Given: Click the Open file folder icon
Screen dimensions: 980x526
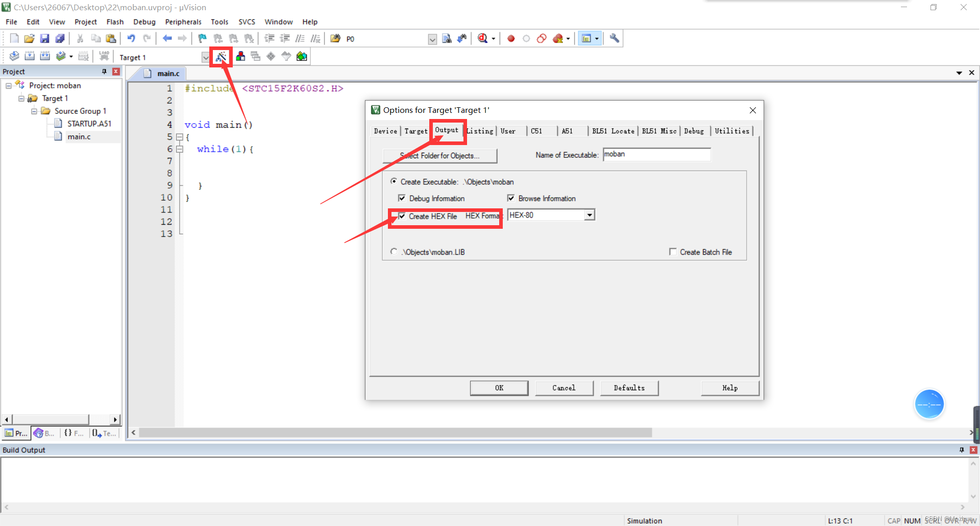Looking at the screenshot, I should click(x=29, y=38).
